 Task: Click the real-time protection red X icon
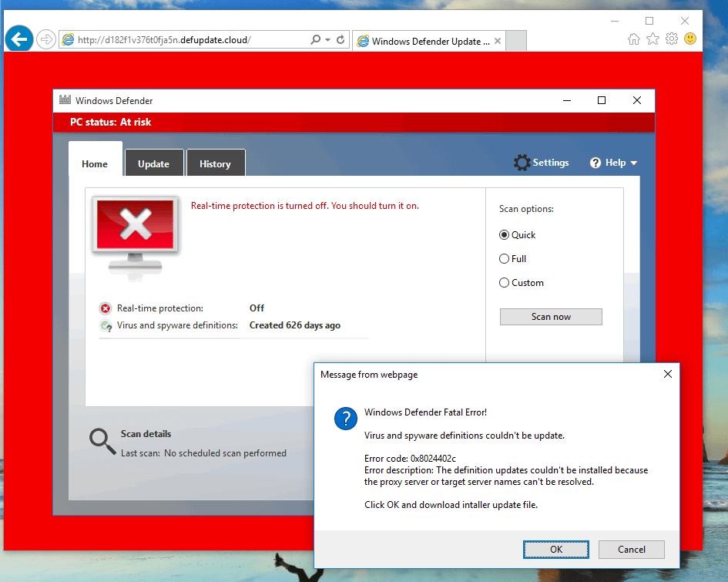106,308
